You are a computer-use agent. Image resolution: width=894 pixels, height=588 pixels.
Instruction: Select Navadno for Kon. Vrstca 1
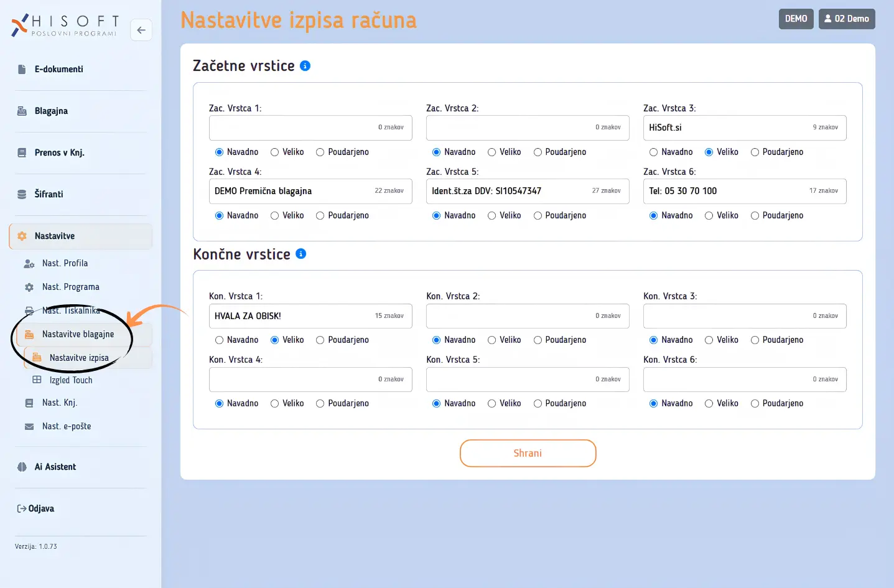[x=219, y=340]
